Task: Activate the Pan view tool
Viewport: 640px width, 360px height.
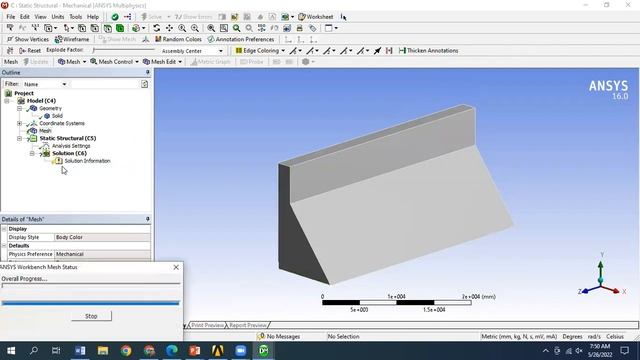Action: coord(169,28)
